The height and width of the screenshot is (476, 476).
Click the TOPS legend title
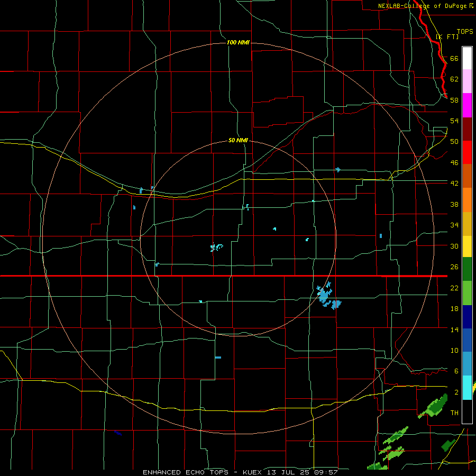coord(465,32)
